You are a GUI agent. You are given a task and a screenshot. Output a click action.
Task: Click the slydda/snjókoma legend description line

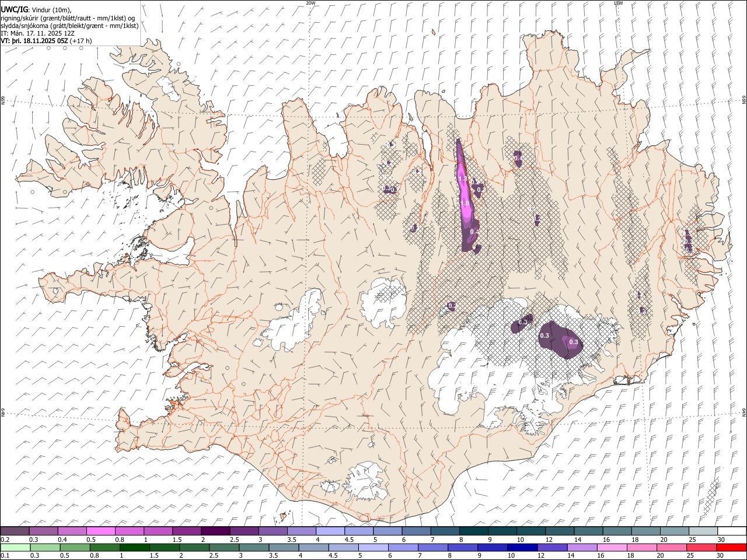(x=69, y=26)
